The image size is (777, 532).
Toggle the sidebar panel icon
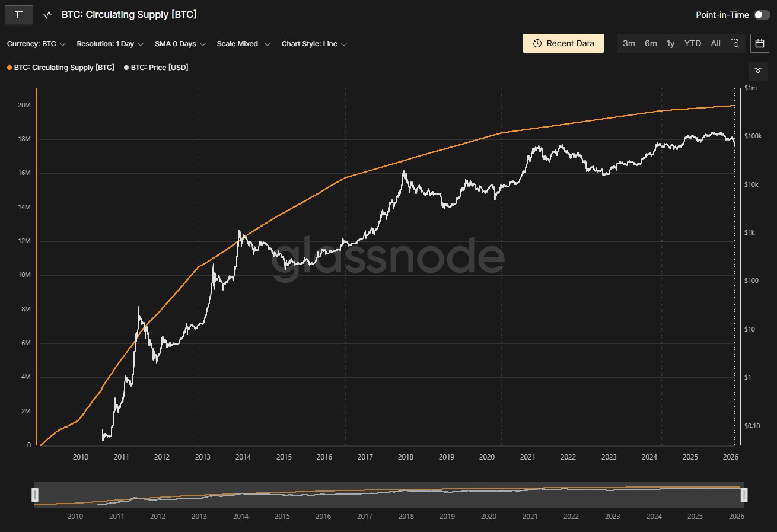click(19, 15)
